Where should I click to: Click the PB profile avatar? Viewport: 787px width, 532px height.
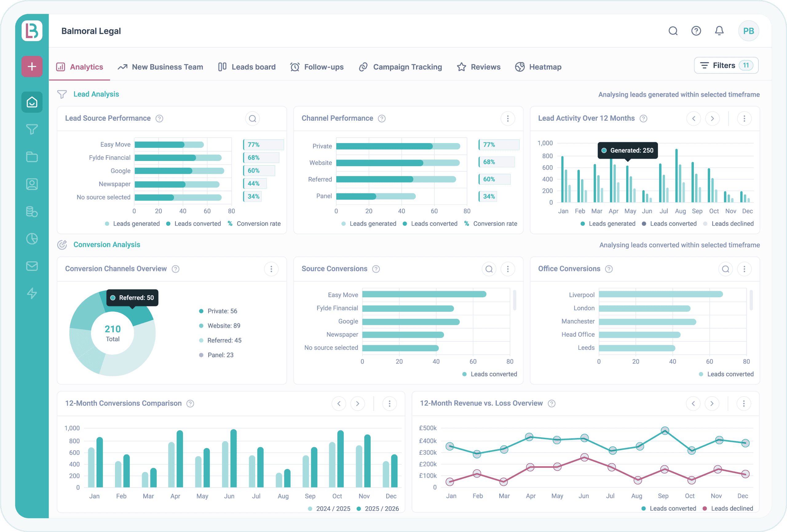pyautogui.click(x=749, y=30)
